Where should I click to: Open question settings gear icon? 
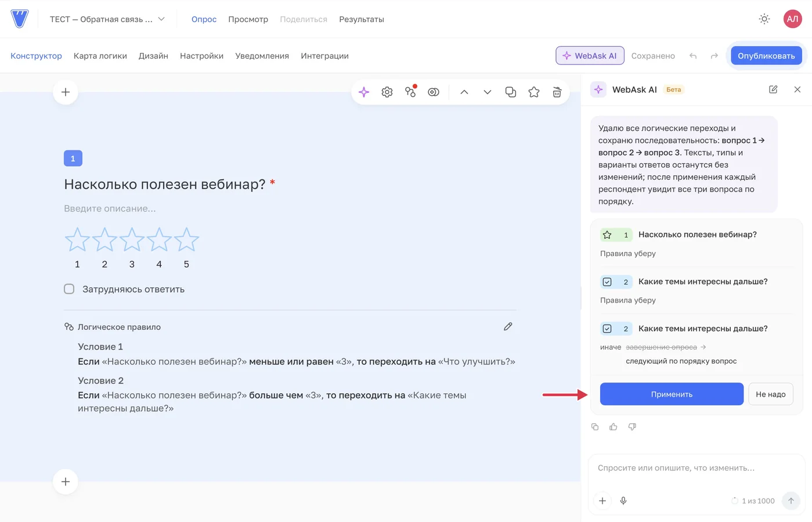point(387,92)
